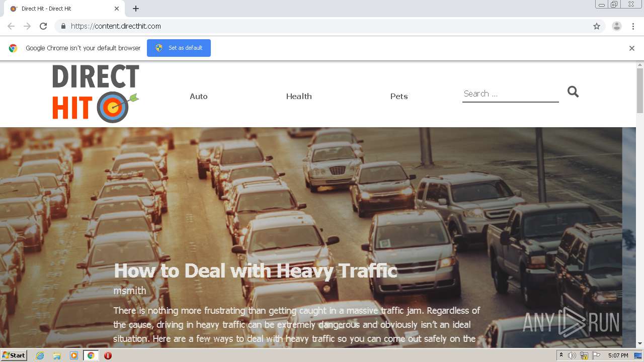
Task: Open the How to Deal with Heavy Traffic article
Action: tap(255, 271)
